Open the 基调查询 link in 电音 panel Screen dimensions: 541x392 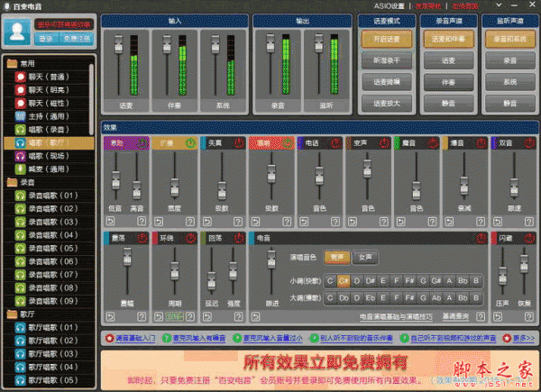click(x=455, y=316)
